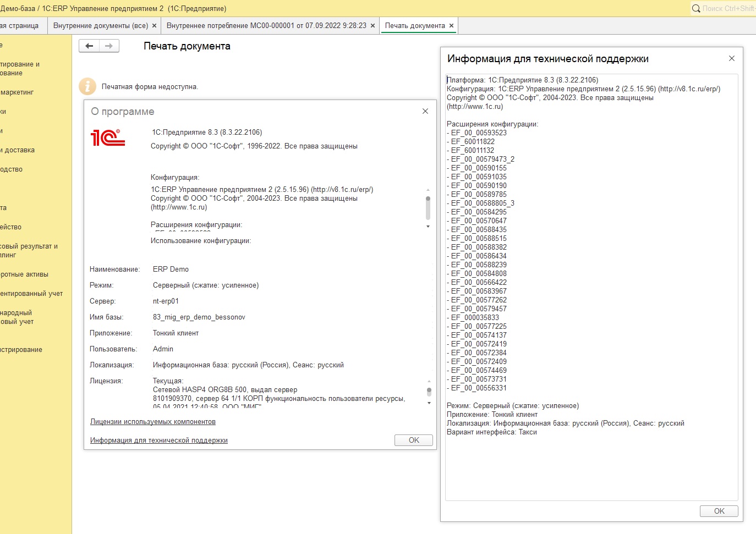Screen dimensions: 756x534
Task: Click scrollbar thumb in configuration text box
Action: (x=428, y=208)
